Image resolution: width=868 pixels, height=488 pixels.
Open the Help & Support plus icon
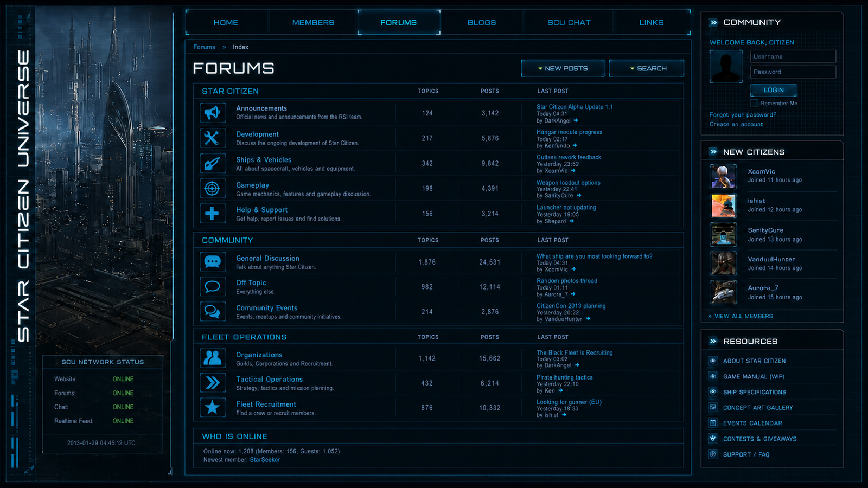click(x=212, y=214)
